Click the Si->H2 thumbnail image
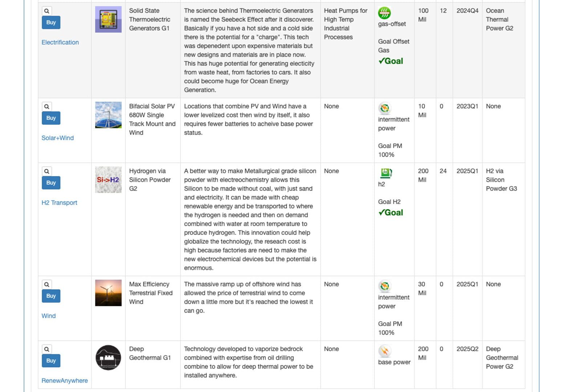The height and width of the screenshot is (392, 576). [x=108, y=180]
